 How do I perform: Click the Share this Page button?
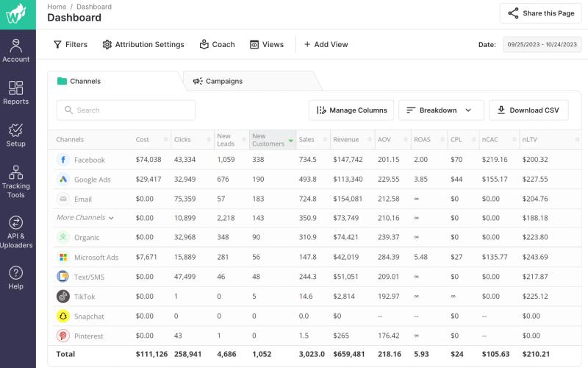(x=541, y=13)
